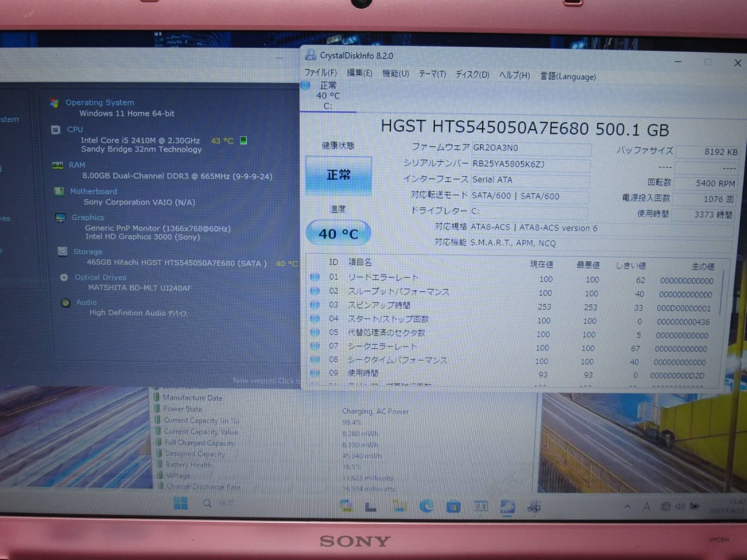
Task: Select the raw value 000D00000001 in SMART table
Action: pyautogui.click(x=684, y=308)
